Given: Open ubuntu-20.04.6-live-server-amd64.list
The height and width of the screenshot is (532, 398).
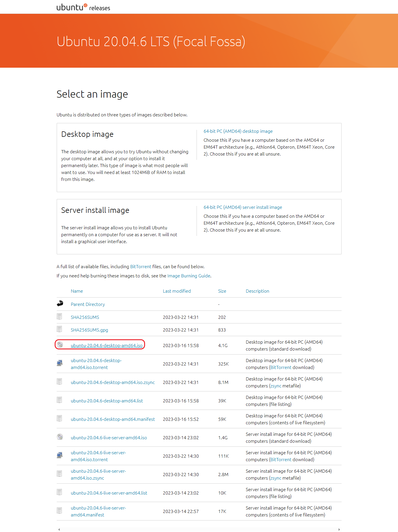Looking at the screenshot, I should pyautogui.click(x=109, y=493).
